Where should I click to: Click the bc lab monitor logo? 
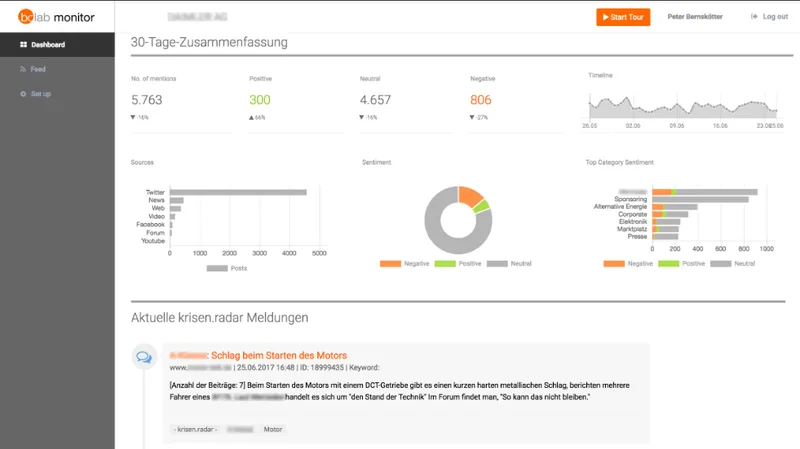click(x=56, y=17)
